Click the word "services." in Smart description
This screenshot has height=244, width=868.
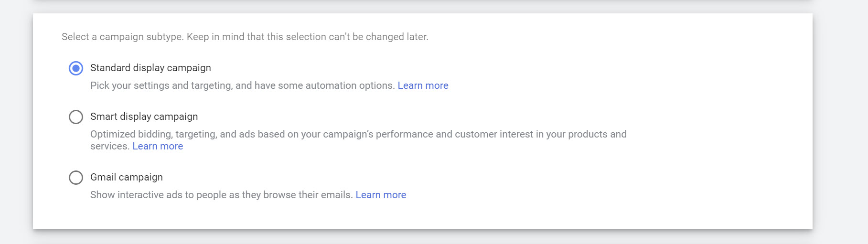(x=110, y=146)
